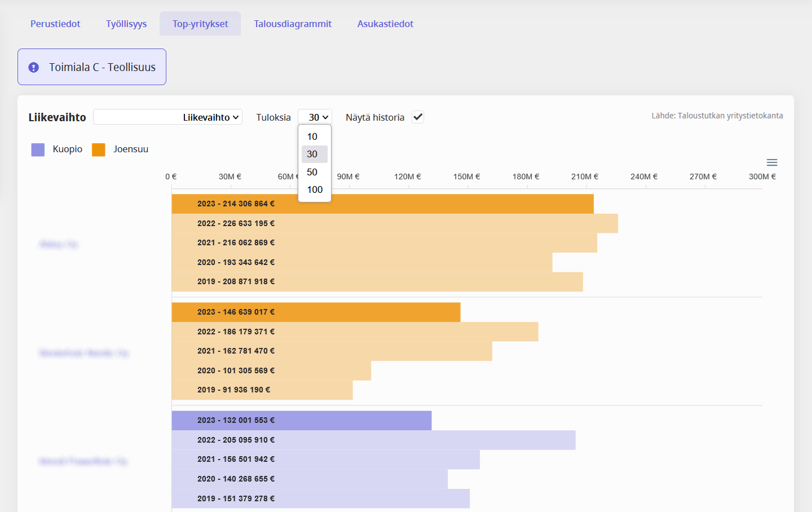This screenshot has width=812, height=512.
Task: Select the Top-yritykset tab
Action: (x=200, y=24)
